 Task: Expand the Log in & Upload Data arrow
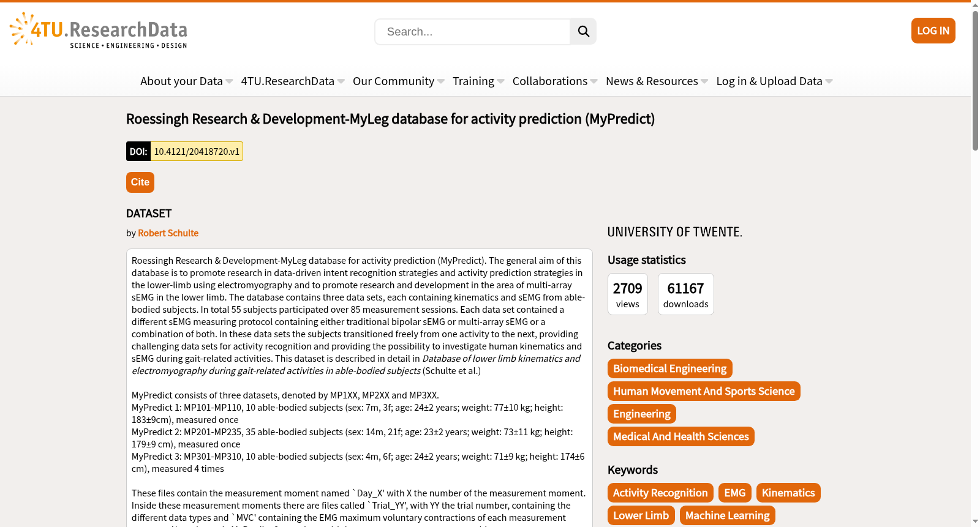click(x=829, y=81)
